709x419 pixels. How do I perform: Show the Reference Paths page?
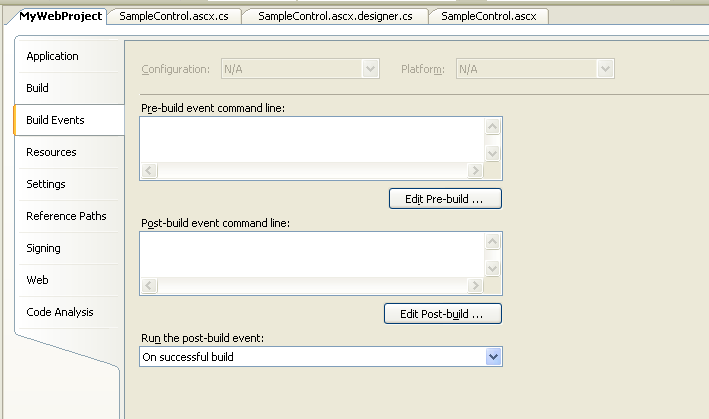(66, 216)
